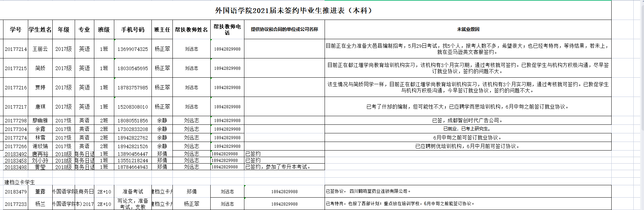Select student ID cell 20183498
The image size is (644, 210).
[x=16, y=167]
